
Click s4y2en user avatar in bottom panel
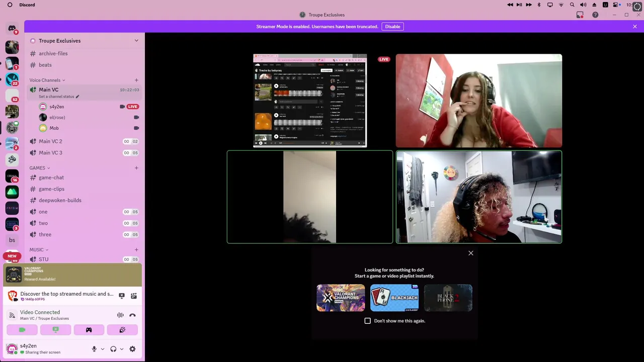tap(11, 349)
